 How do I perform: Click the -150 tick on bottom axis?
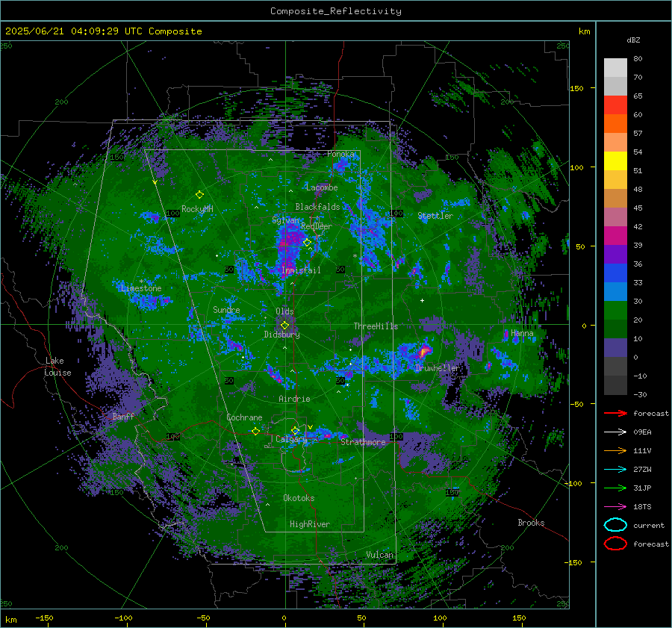click(44, 618)
